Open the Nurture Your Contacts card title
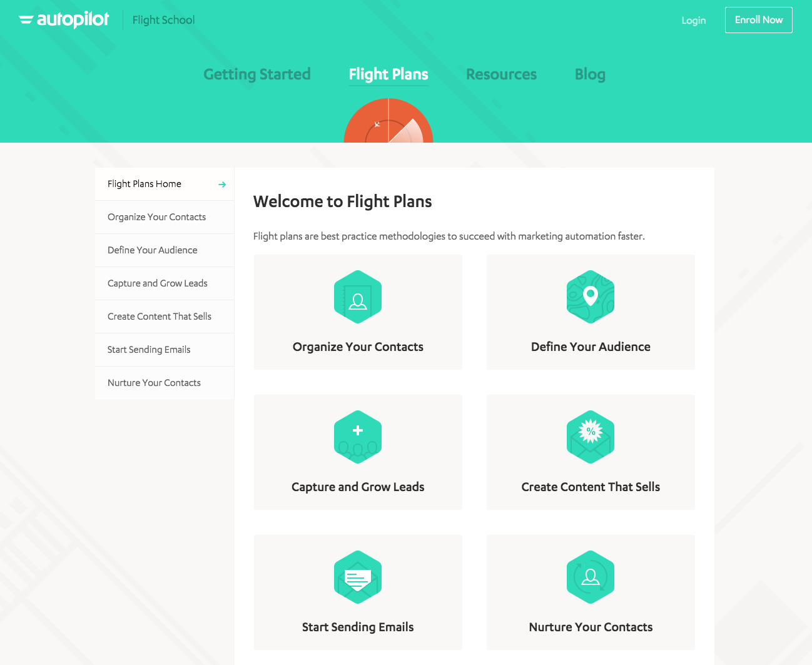Viewport: 812px width, 665px height. tap(591, 627)
